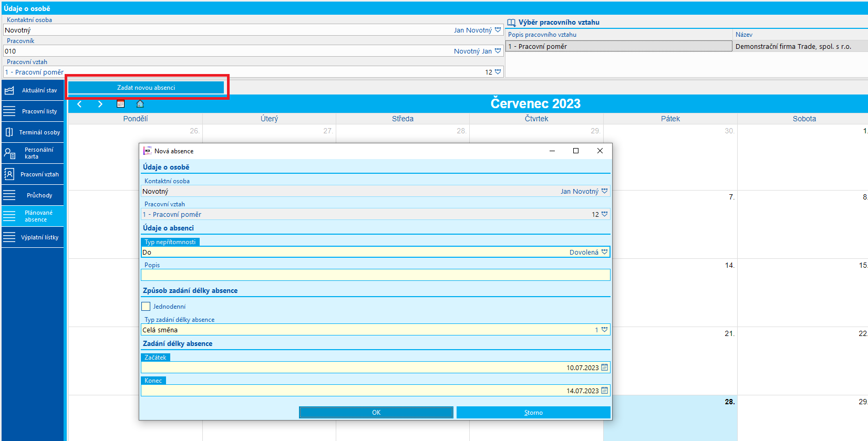Click Popis pracovního vztahu column header
This screenshot has width=868, height=441.
(619, 35)
